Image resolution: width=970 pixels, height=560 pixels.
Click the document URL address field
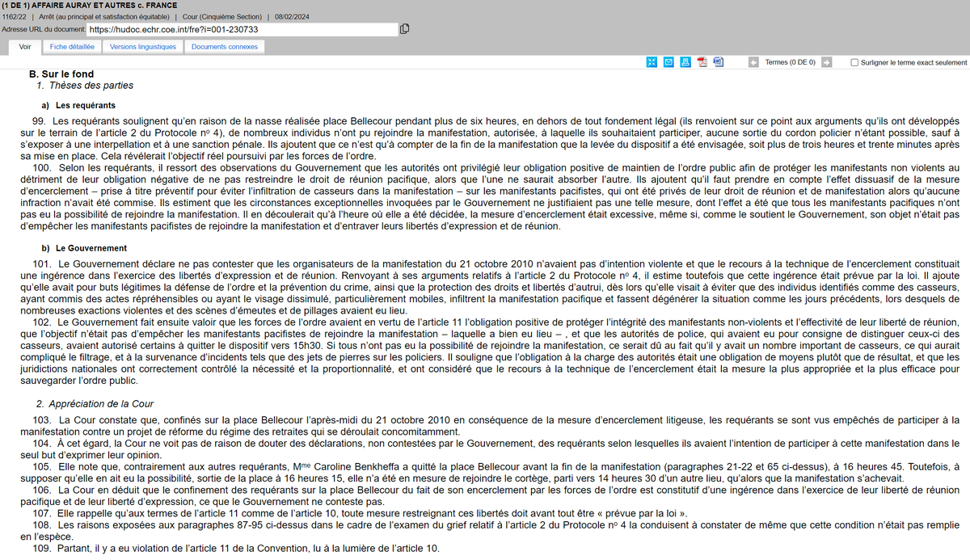(242, 29)
